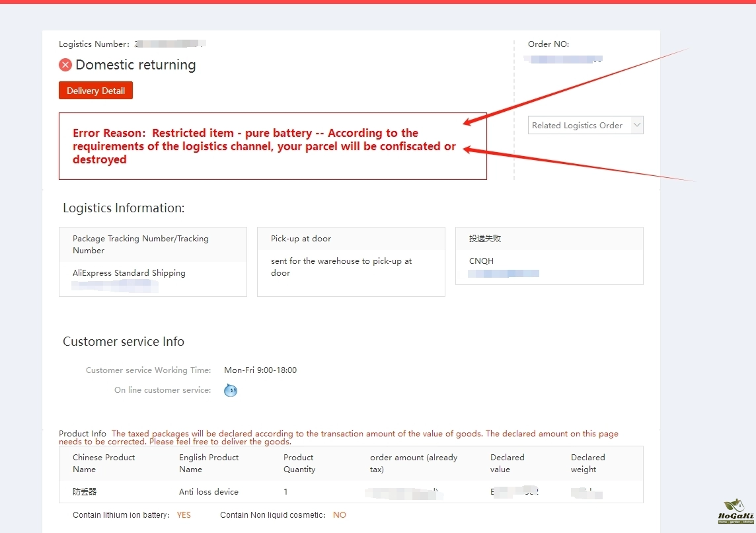
Task: Select the Pick-up at door header
Action: 301,239
